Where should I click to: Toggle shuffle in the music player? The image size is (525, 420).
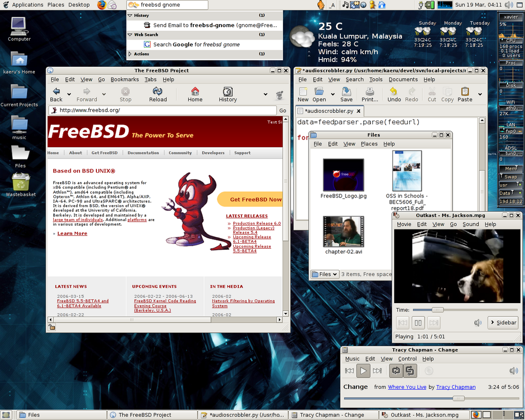(x=410, y=371)
